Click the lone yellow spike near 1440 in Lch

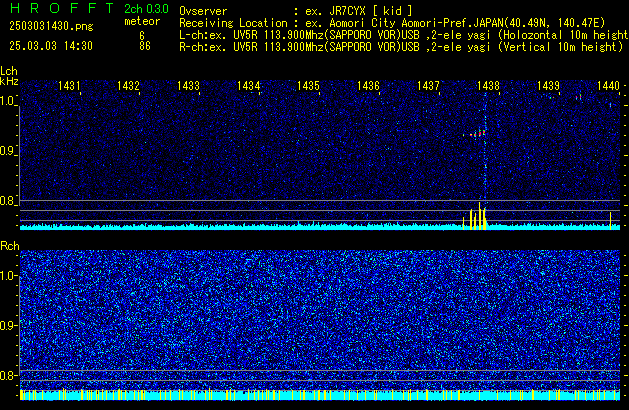(610, 221)
